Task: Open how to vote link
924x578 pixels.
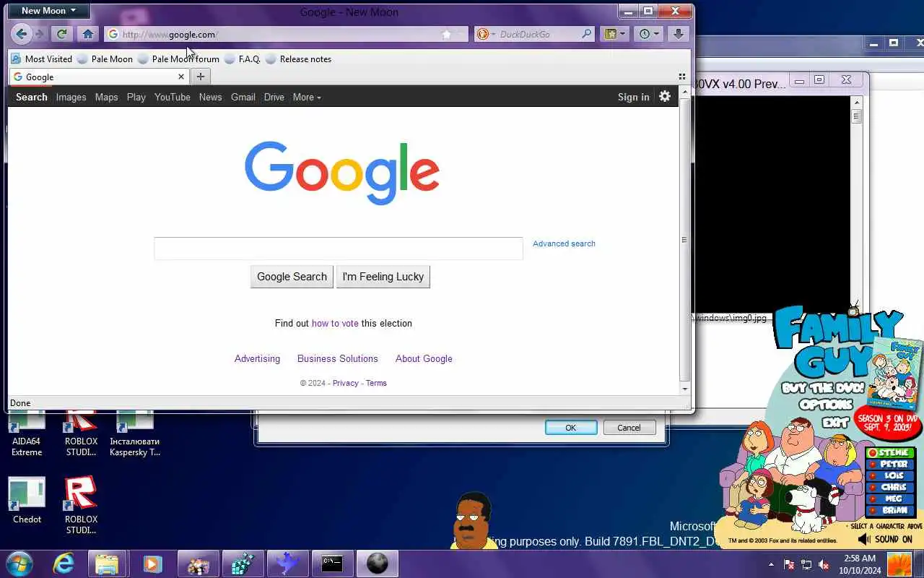Action: coord(335,323)
